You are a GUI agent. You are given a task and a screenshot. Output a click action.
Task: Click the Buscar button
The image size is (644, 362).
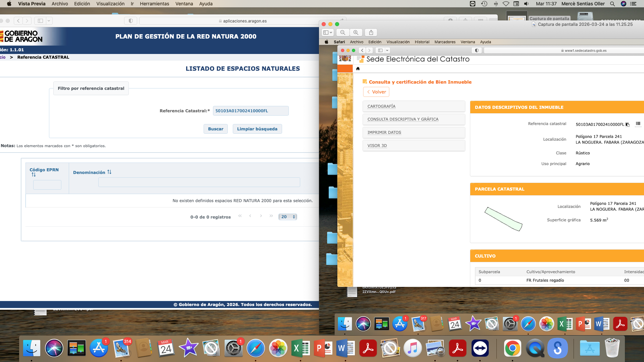click(x=215, y=129)
